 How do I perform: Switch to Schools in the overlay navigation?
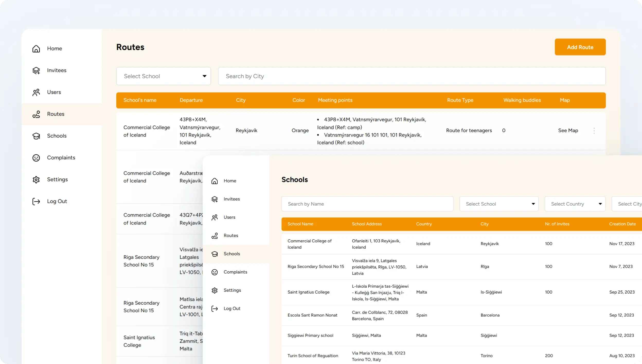pyautogui.click(x=215, y=254)
